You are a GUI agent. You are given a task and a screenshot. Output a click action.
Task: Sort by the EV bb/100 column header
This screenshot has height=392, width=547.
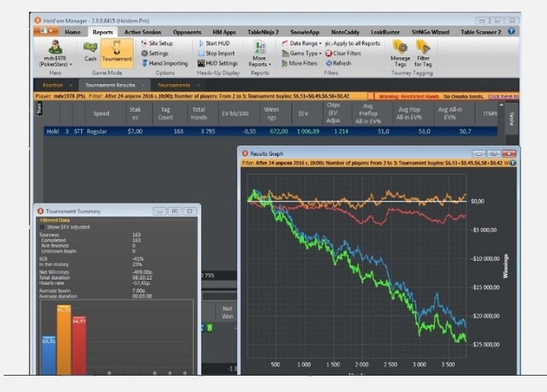[235, 113]
